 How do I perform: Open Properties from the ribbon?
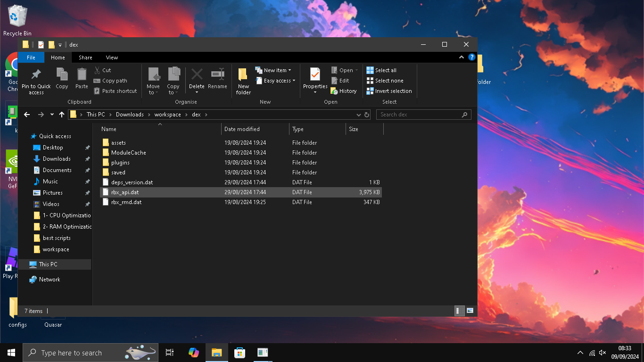pos(315,75)
